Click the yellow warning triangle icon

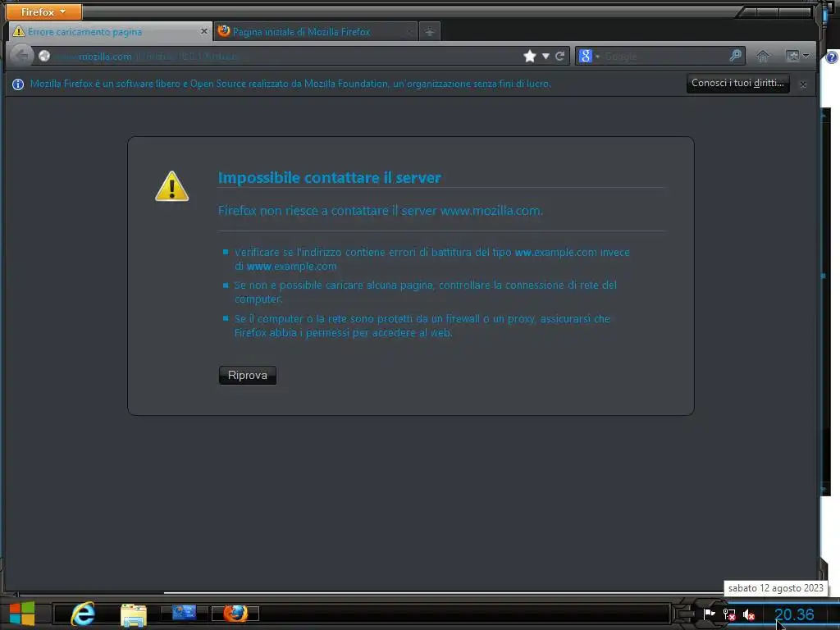click(172, 186)
